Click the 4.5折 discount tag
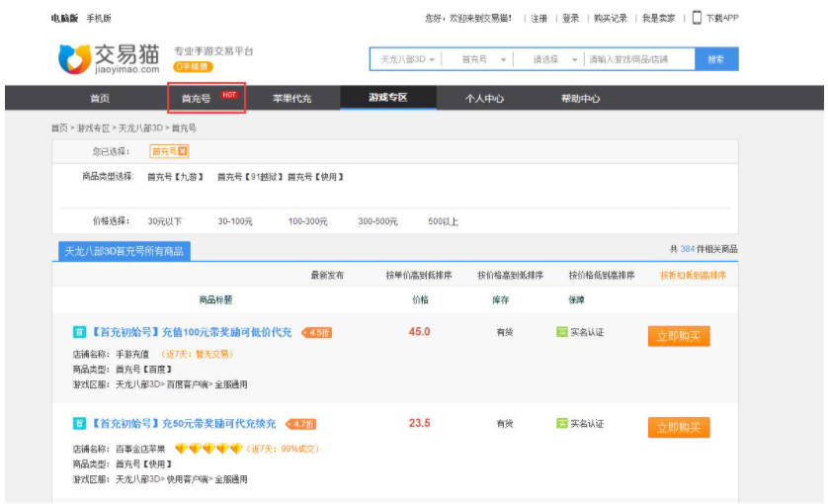This screenshot has width=828, height=504. tap(317, 333)
